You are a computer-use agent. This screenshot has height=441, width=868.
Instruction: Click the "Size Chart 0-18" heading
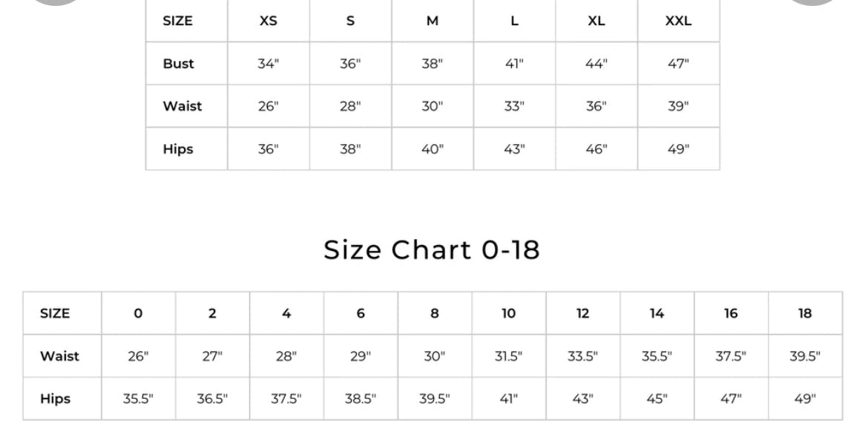[x=432, y=250]
